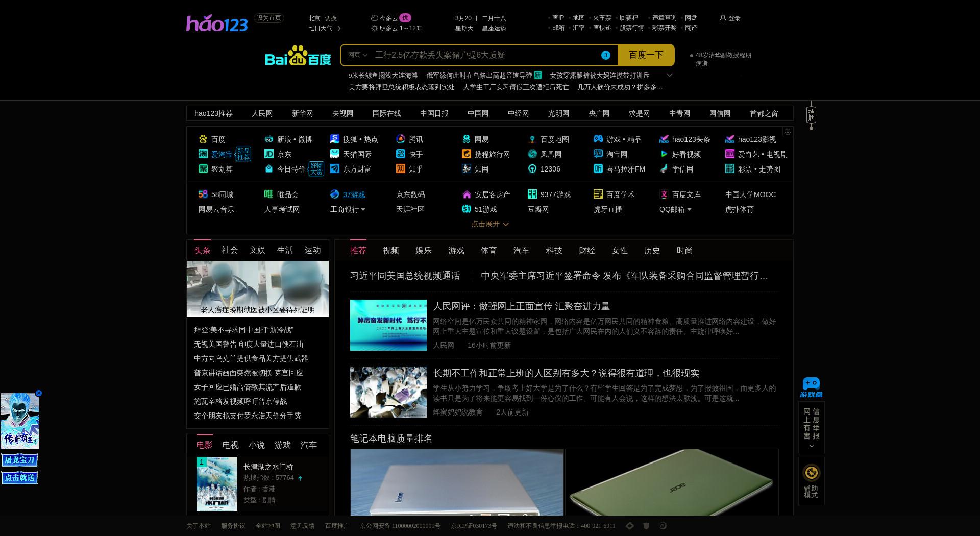Open the 违章查询 tool link
Screen dimensions: 980x536
tap(664, 18)
